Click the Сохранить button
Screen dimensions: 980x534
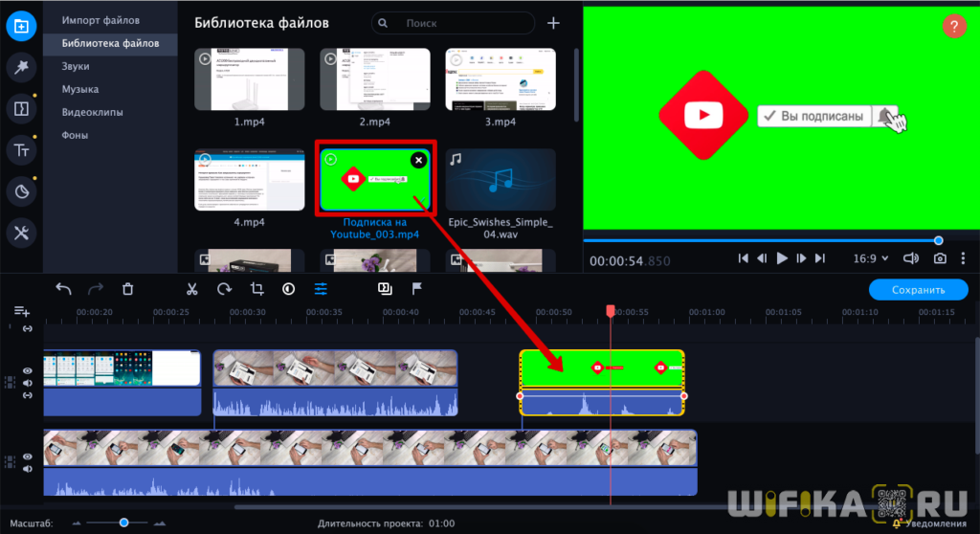[918, 290]
